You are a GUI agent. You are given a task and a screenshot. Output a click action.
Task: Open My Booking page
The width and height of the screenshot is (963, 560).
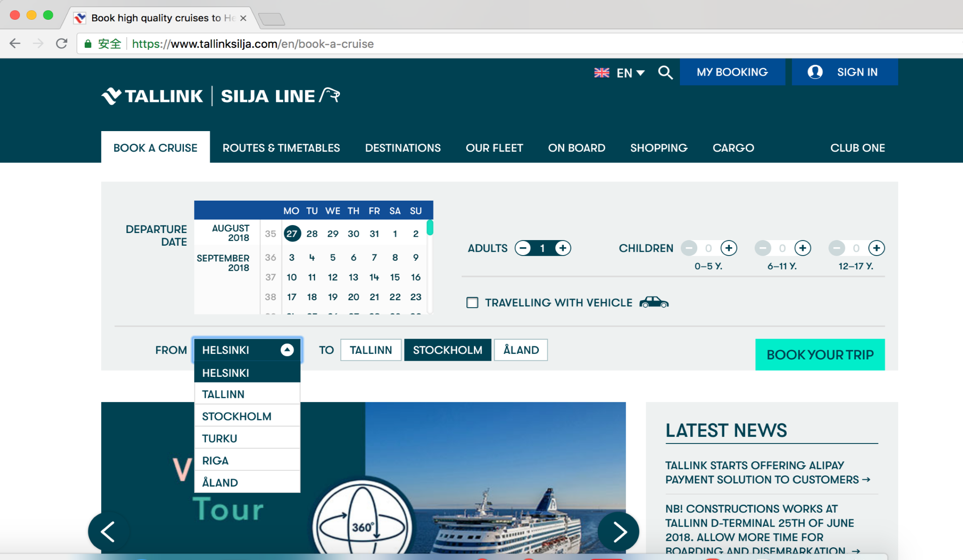pyautogui.click(x=732, y=72)
